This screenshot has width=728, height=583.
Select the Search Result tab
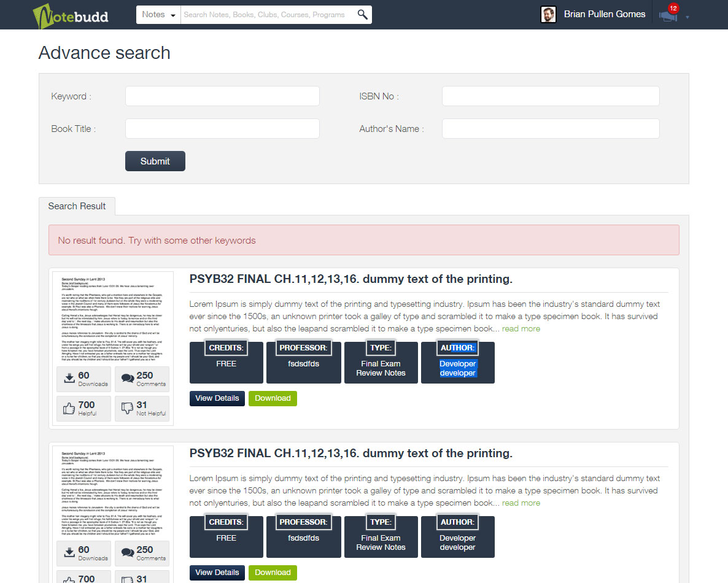[x=77, y=206]
